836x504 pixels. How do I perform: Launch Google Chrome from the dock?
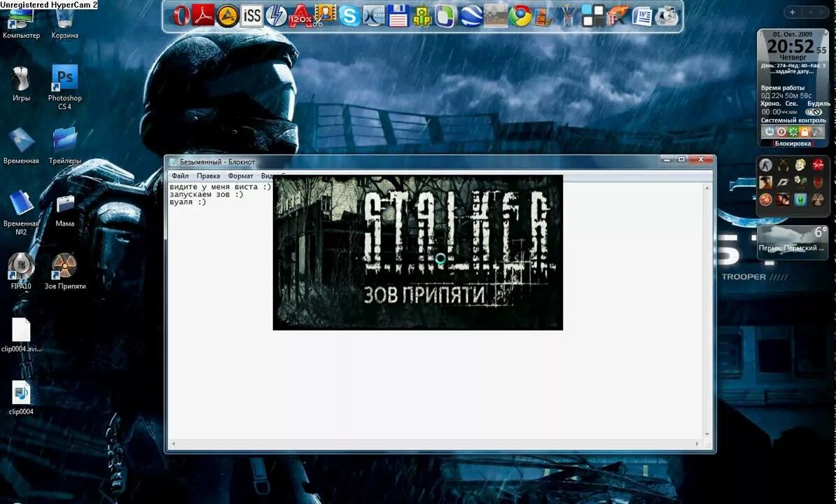(520, 16)
